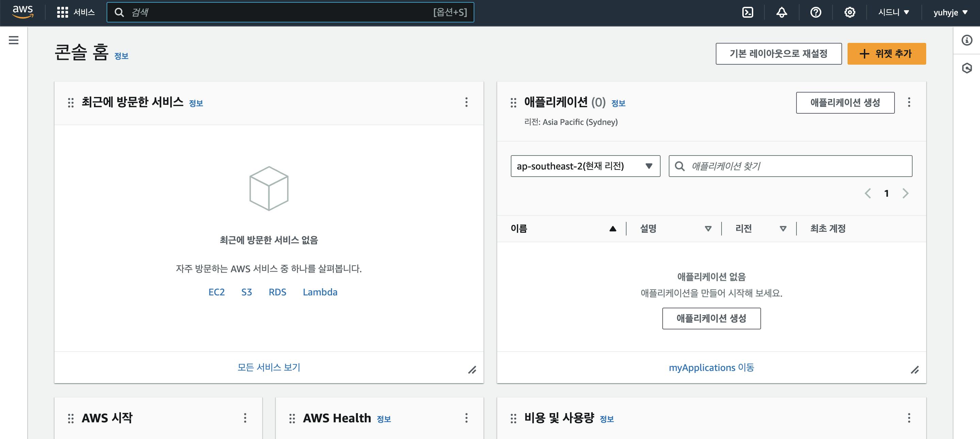The height and width of the screenshot is (439, 980).
Task: Open the help question mark icon
Action: click(x=816, y=12)
